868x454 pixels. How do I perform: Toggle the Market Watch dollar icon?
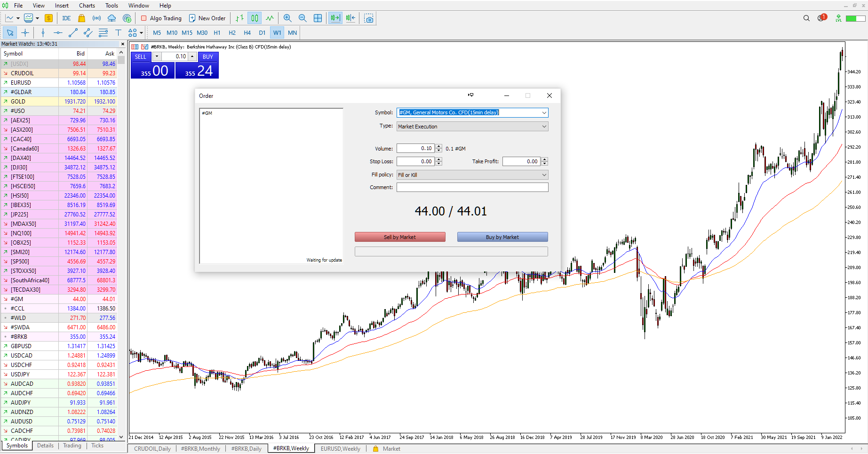pyautogui.click(x=48, y=18)
